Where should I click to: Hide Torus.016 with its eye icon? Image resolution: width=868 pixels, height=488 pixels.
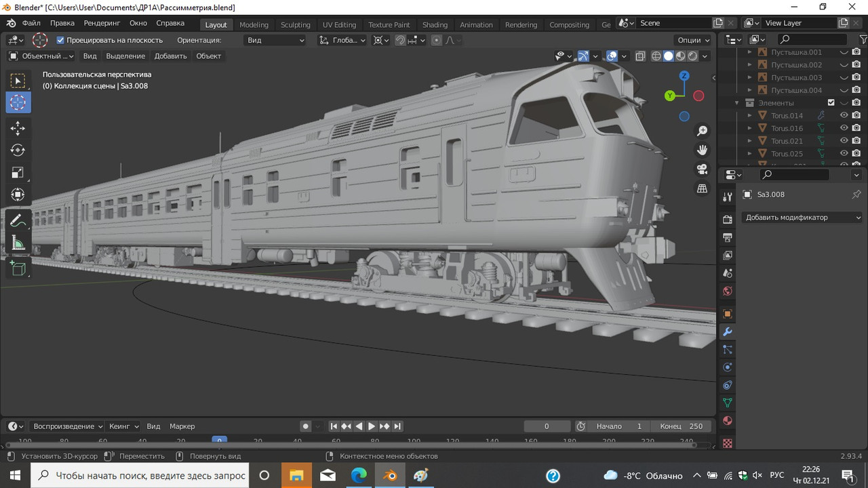pyautogui.click(x=844, y=128)
